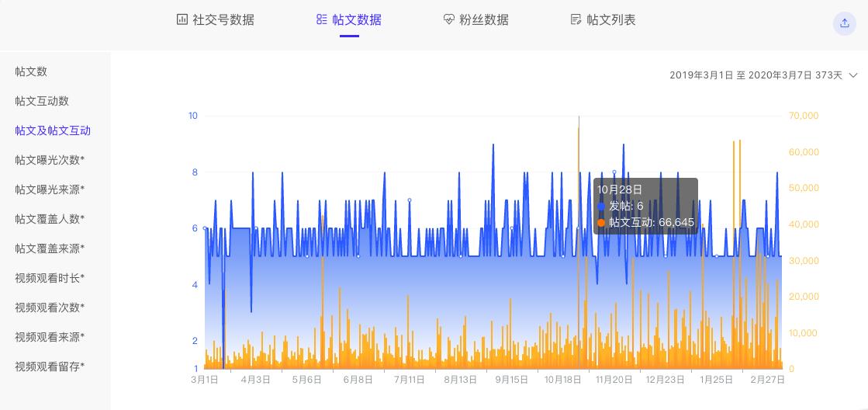Screen dimensions: 868x410
Task: Select 帖文及帖文互动 sidebar item
Action: [53, 130]
